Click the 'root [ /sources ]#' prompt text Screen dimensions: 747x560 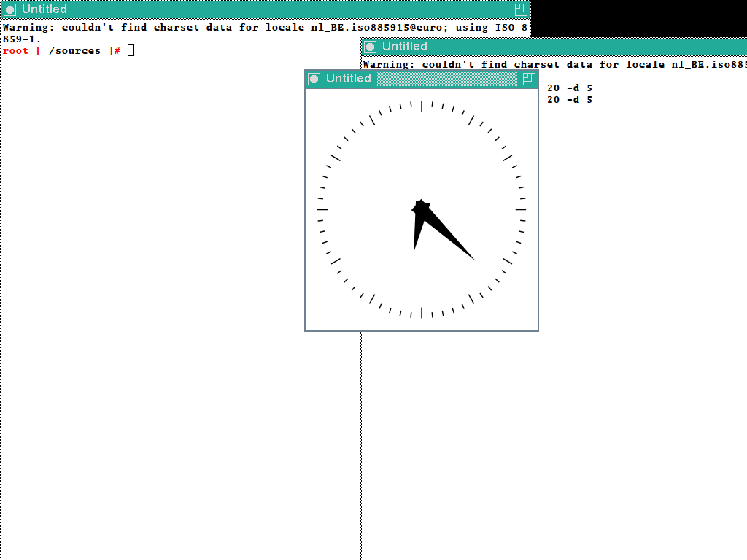[x=61, y=51]
